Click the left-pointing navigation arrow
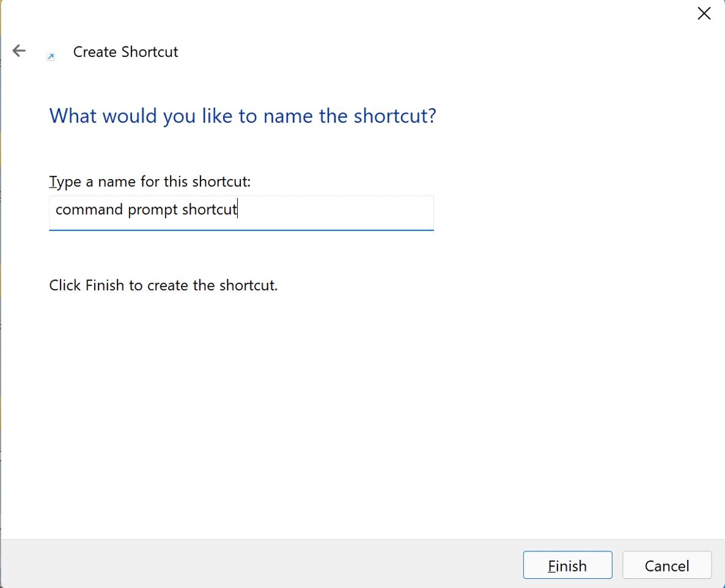Viewport: 725px width, 588px height. point(19,51)
